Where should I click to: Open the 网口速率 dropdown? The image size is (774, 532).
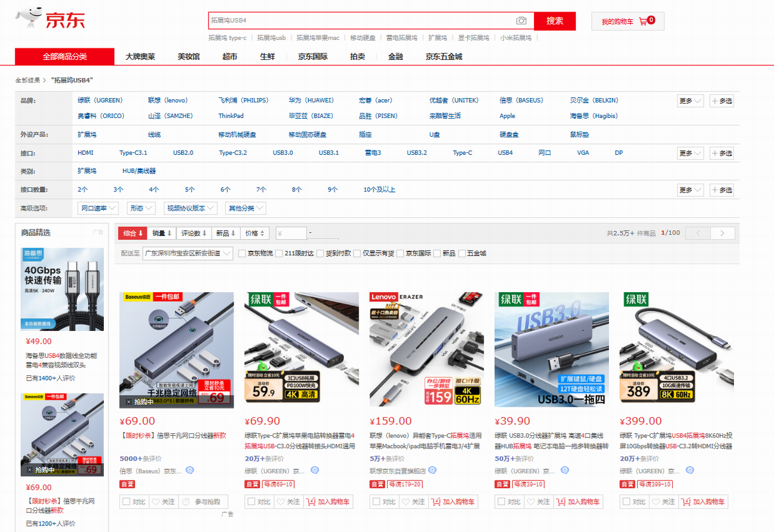pyautogui.click(x=98, y=208)
